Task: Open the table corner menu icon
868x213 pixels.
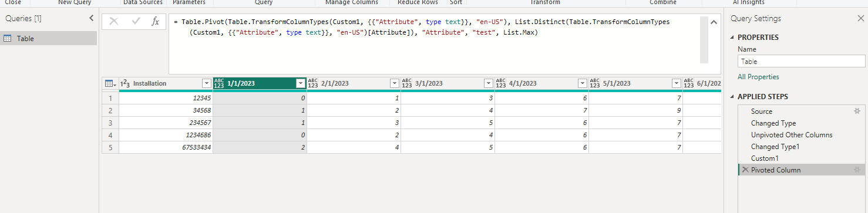Action: tap(110, 83)
